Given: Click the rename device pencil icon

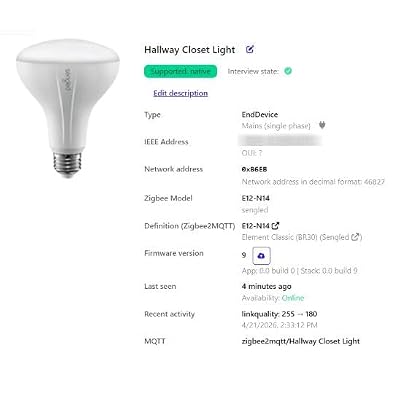Looking at the screenshot, I should [250, 50].
